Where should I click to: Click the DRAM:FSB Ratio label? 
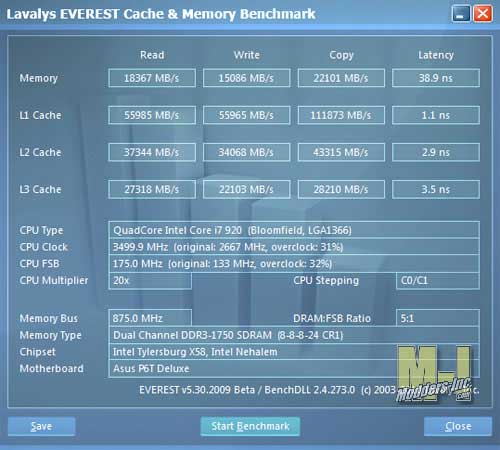point(332,318)
